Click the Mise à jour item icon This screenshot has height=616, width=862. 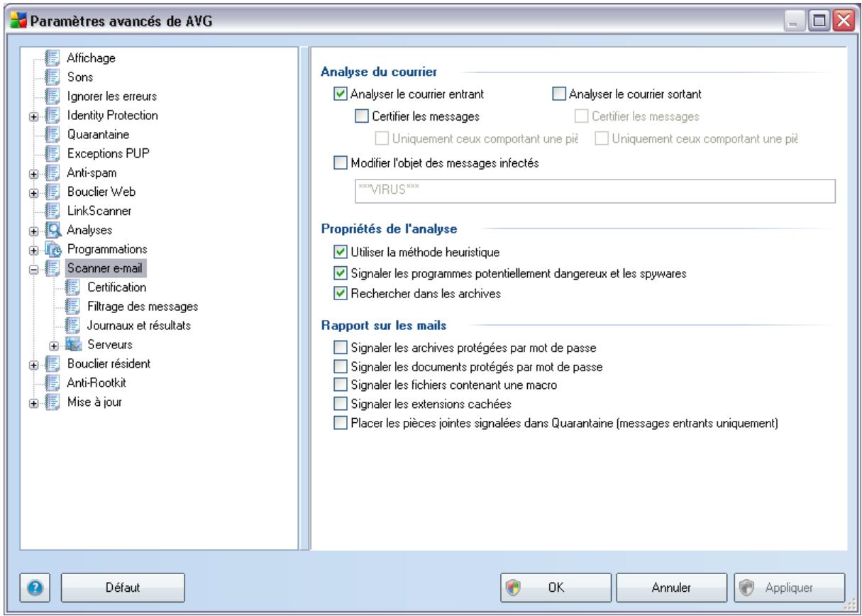coord(51,402)
